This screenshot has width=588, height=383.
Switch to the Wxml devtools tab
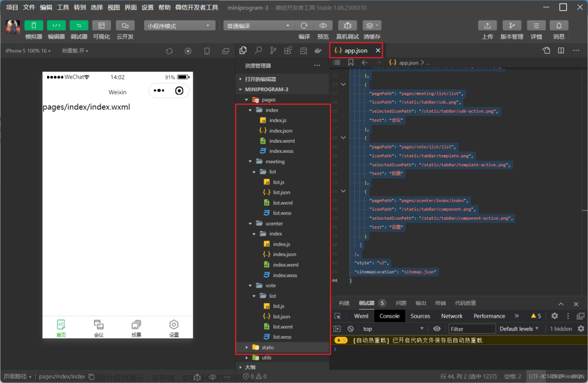pyautogui.click(x=361, y=316)
